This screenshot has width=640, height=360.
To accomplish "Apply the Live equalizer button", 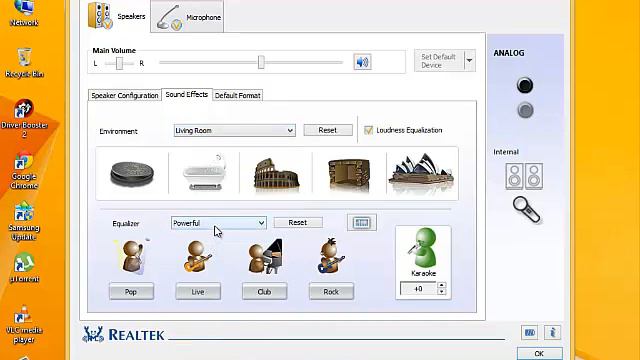I will tap(198, 291).
